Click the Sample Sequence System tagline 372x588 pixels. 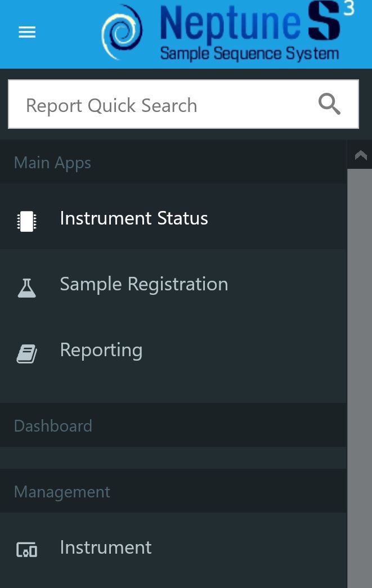(249, 54)
